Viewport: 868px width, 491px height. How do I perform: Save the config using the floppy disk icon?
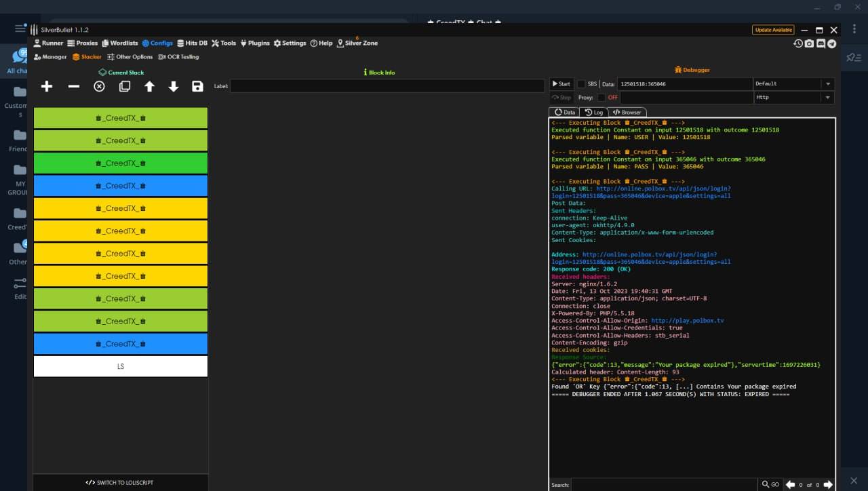point(197,86)
